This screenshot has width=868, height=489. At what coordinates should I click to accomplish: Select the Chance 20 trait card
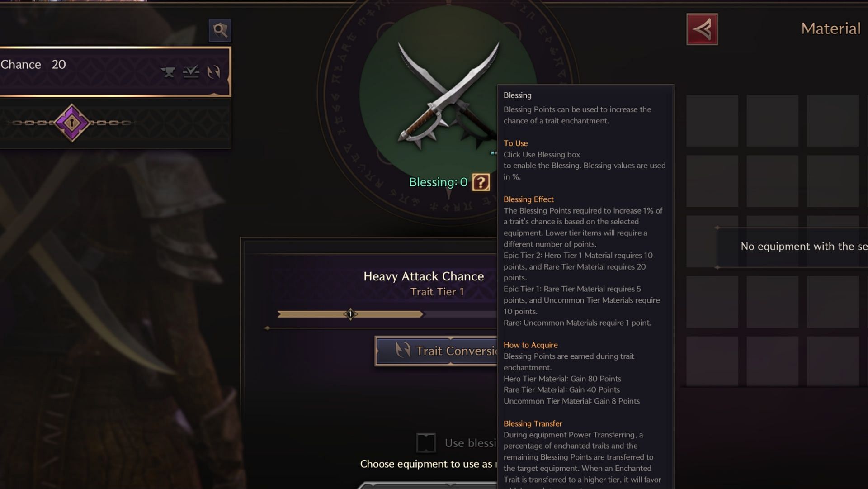point(115,71)
